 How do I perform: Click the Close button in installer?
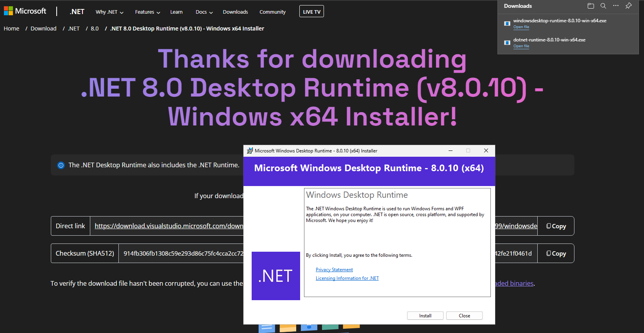tap(464, 316)
